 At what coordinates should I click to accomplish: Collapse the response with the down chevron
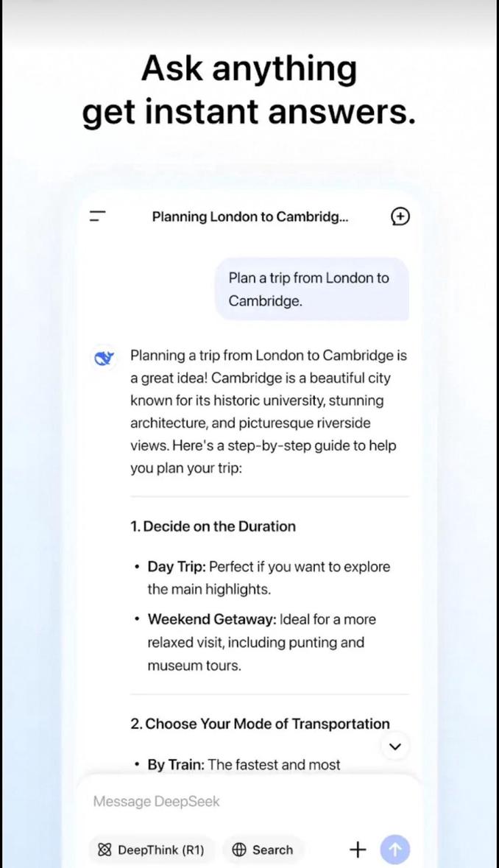point(395,746)
